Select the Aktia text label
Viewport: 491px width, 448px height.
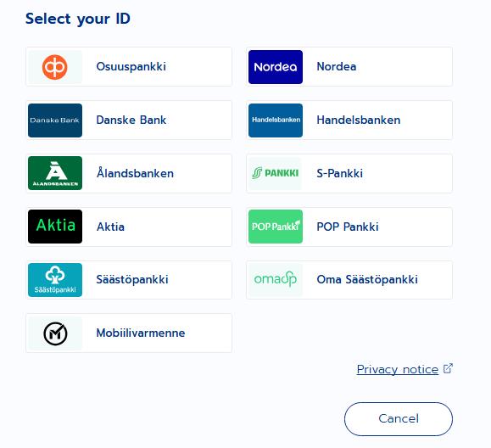(110, 227)
